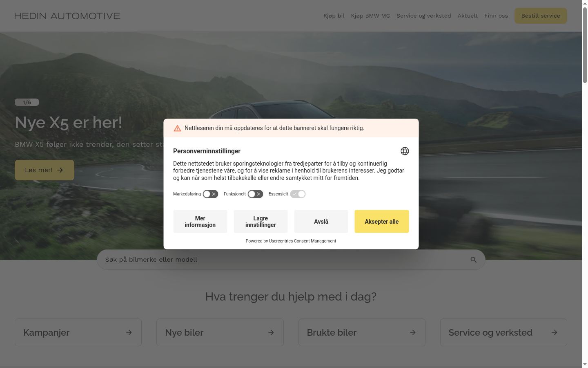Screen dimensions: 588x368
Task: Click the 1/6 slide indicator badge
Action: [27, 102]
